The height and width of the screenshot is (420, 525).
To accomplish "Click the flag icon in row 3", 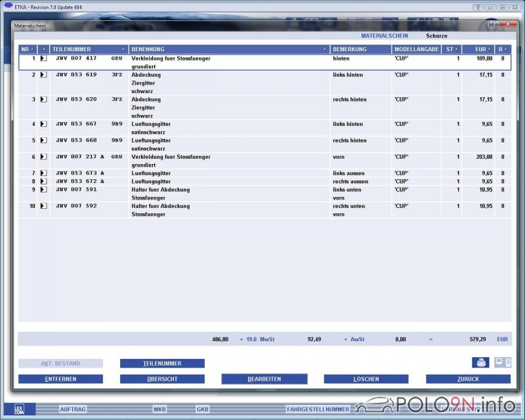I will point(43,100).
